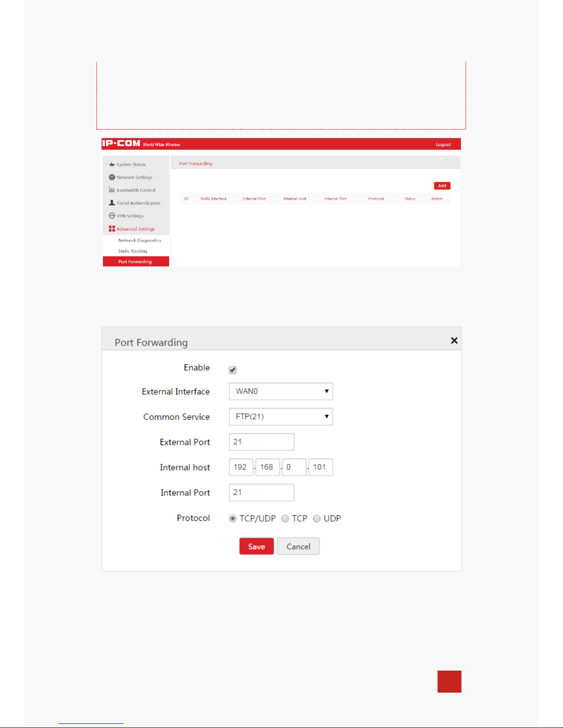Select the TCP protocol radio button
This screenshot has height=728, width=563.
(x=285, y=519)
